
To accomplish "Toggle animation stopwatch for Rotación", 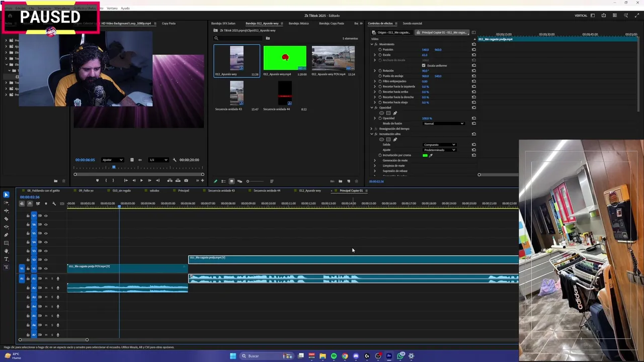I will [x=380, y=70].
